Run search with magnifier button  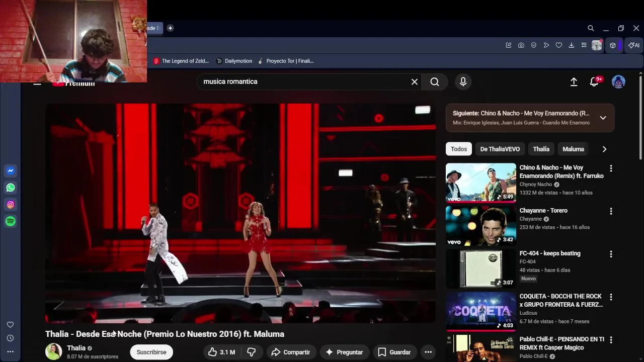435,82
